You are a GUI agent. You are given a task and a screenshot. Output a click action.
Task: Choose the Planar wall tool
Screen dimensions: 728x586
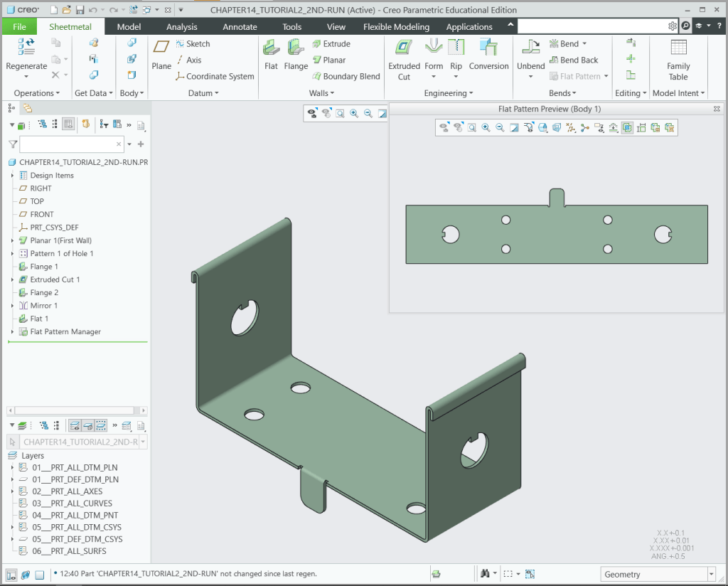tap(329, 60)
